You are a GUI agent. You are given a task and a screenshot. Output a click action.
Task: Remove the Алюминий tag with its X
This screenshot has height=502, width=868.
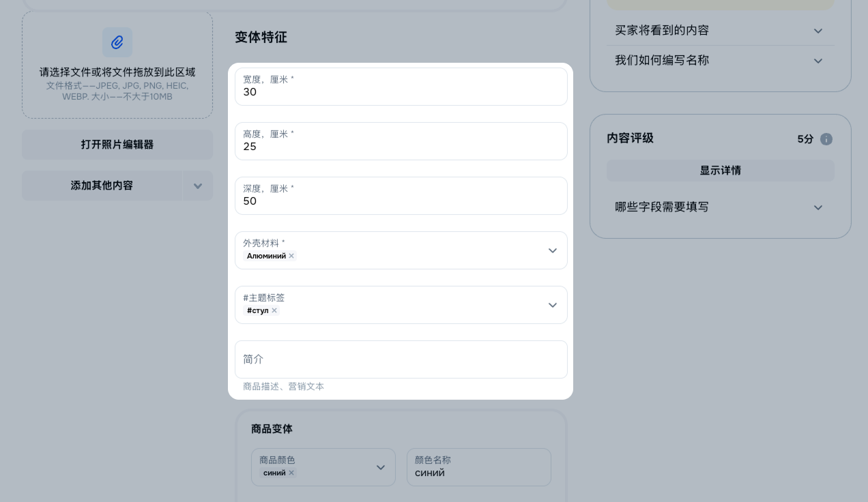pyautogui.click(x=291, y=256)
